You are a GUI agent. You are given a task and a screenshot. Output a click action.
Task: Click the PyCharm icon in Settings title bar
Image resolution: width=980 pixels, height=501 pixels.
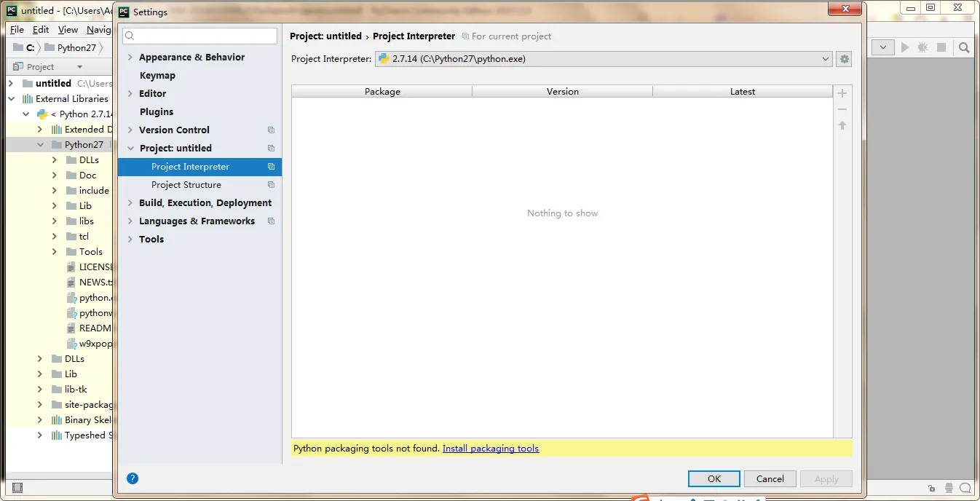click(125, 12)
